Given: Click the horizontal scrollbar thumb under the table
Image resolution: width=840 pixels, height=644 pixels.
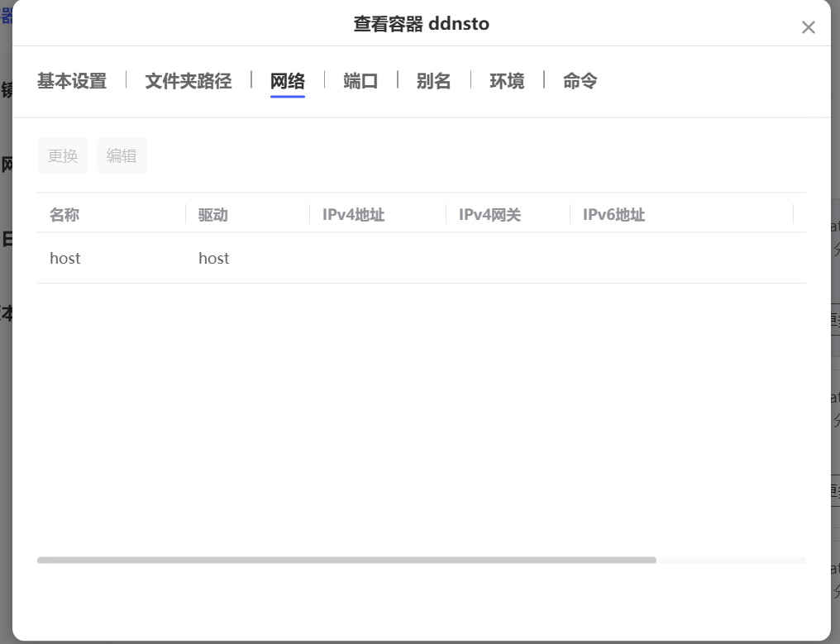Looking at the screenshot, I should tap(346, 560).
